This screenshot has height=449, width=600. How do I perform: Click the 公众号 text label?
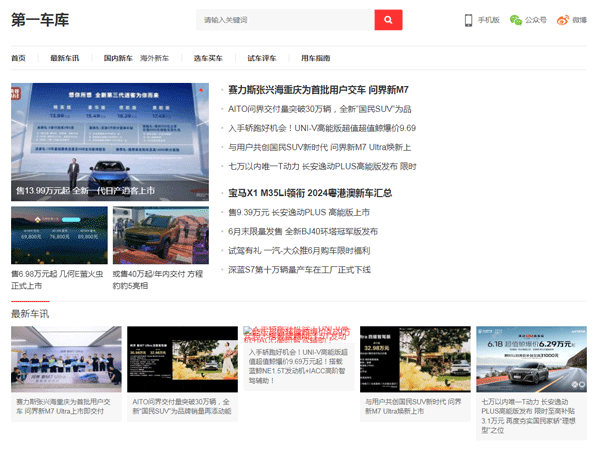coord(536,20)
